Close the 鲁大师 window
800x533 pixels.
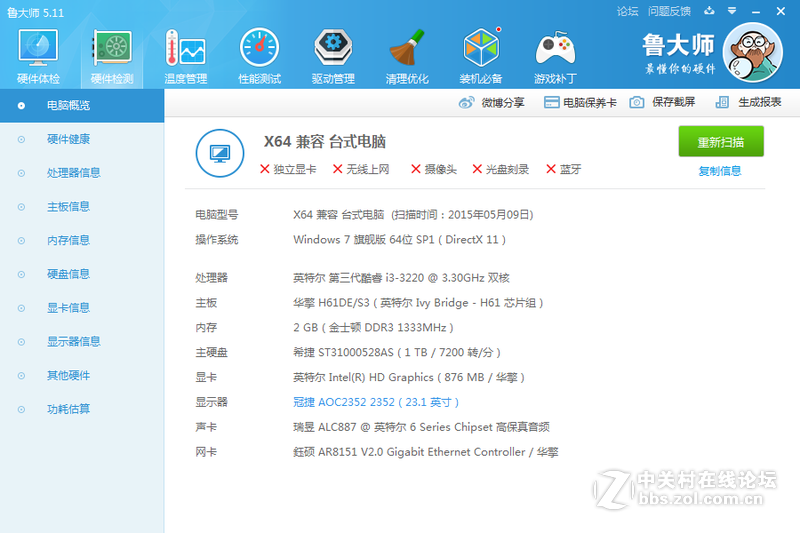[x=781, y=11]
